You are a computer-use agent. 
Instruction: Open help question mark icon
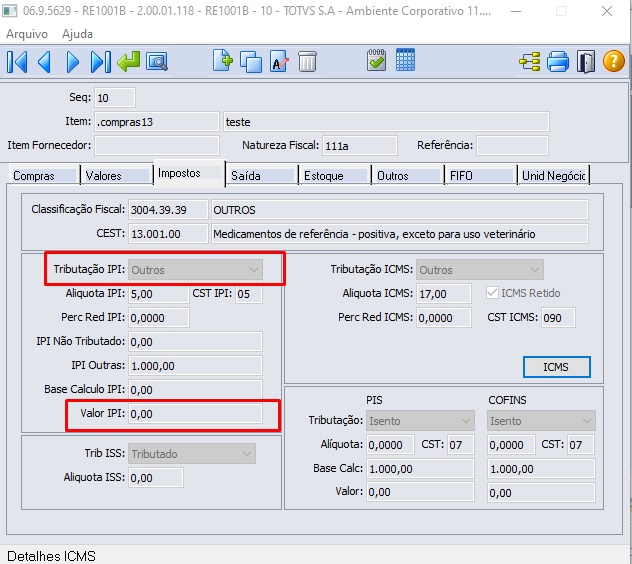613,61
